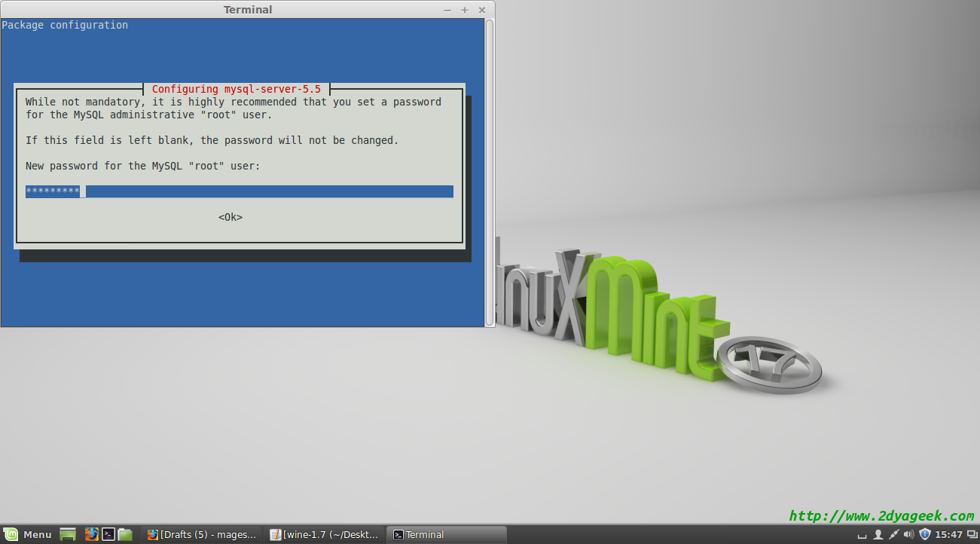
Task: Launch Firefox from the panel launcher
Action: [x=91, y=535]
